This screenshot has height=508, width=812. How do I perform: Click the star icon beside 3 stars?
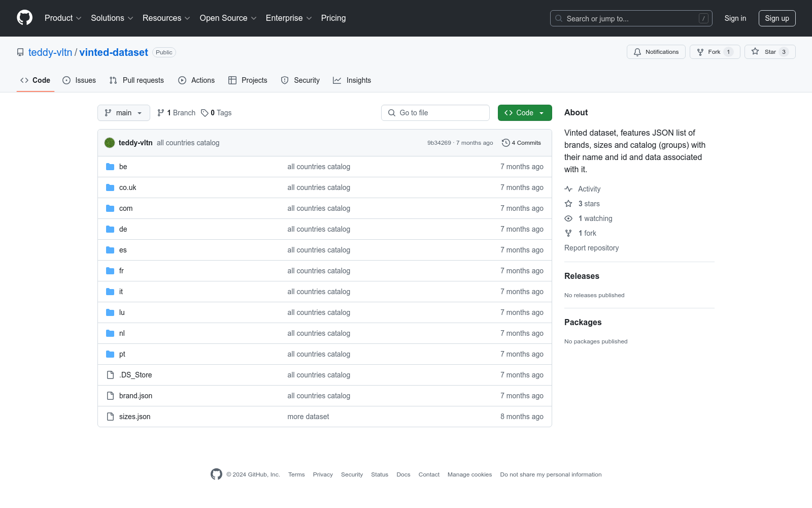(568, 204)
